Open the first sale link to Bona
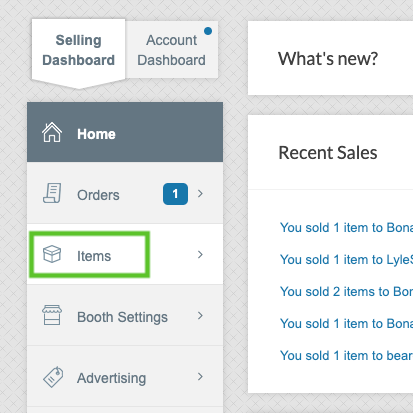 click(346, 228)
